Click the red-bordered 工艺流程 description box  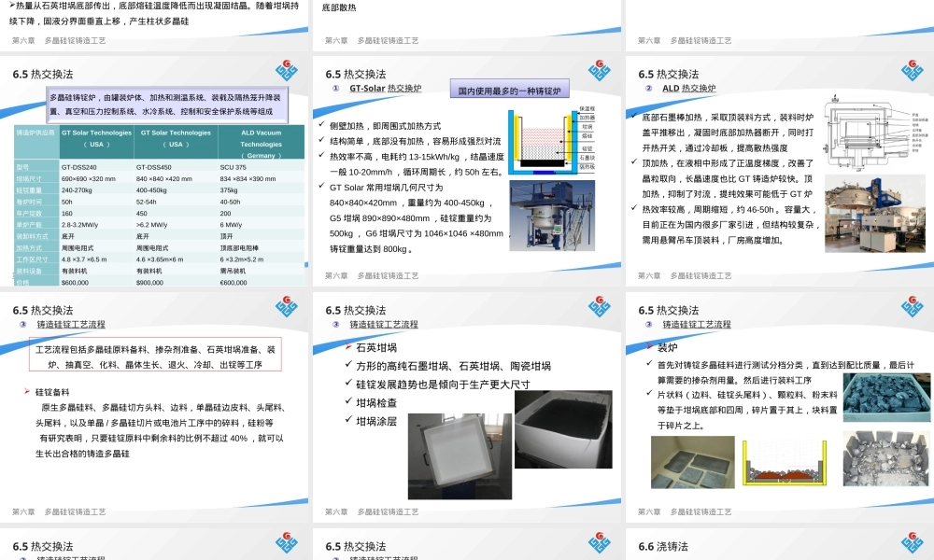[155, 355]
